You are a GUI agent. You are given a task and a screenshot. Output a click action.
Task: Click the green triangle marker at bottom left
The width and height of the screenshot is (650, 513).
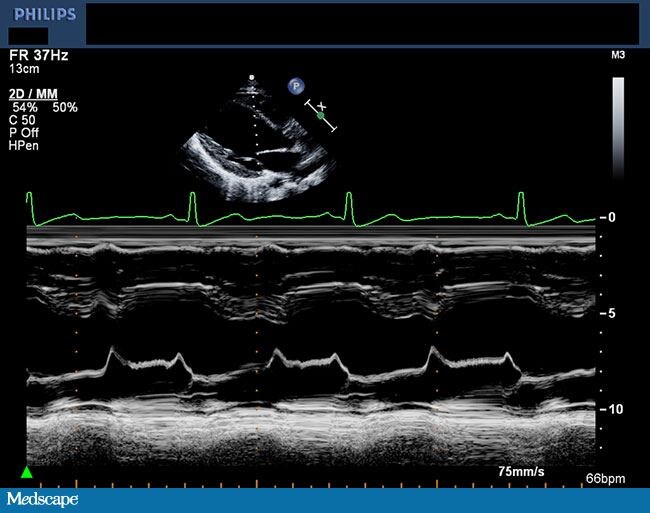click(27, 472)
